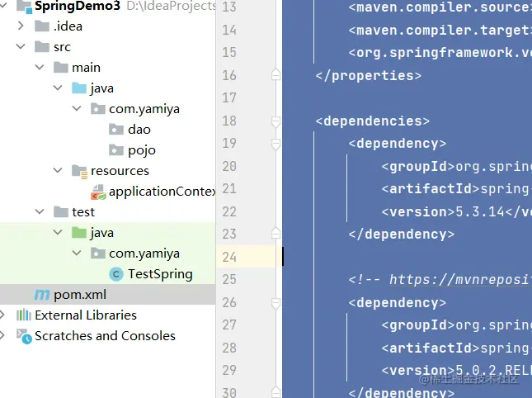Collapse the java folder under main
The width and height of the screenshot is (532, 398).
pos(58,88)
